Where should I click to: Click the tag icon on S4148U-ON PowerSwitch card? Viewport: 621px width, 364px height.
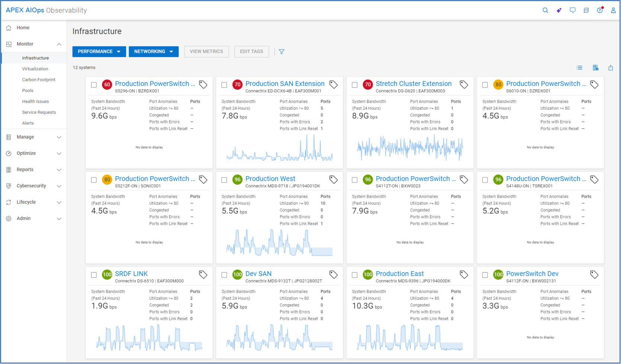(594, 180)
